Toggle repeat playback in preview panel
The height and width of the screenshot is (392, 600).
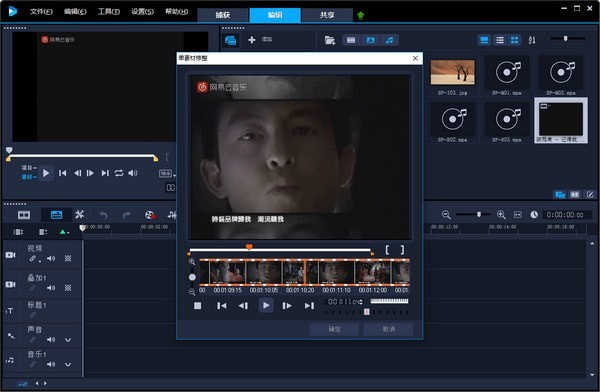[119, 173]
